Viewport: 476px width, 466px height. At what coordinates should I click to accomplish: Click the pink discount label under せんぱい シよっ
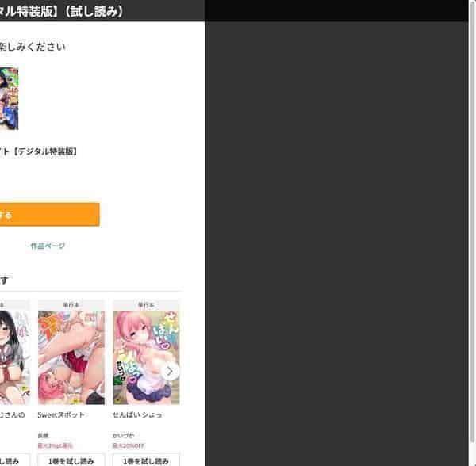pyautogui.click(x=128, y=445)
